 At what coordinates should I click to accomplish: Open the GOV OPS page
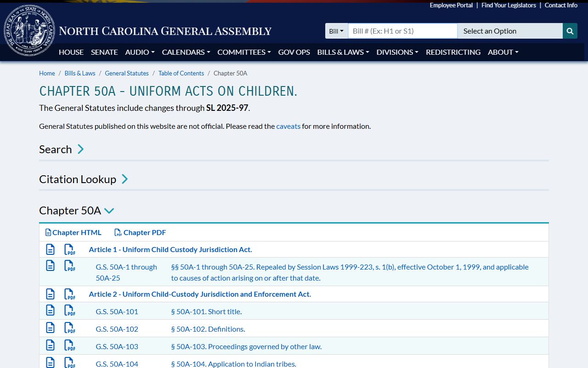[294, 52]
